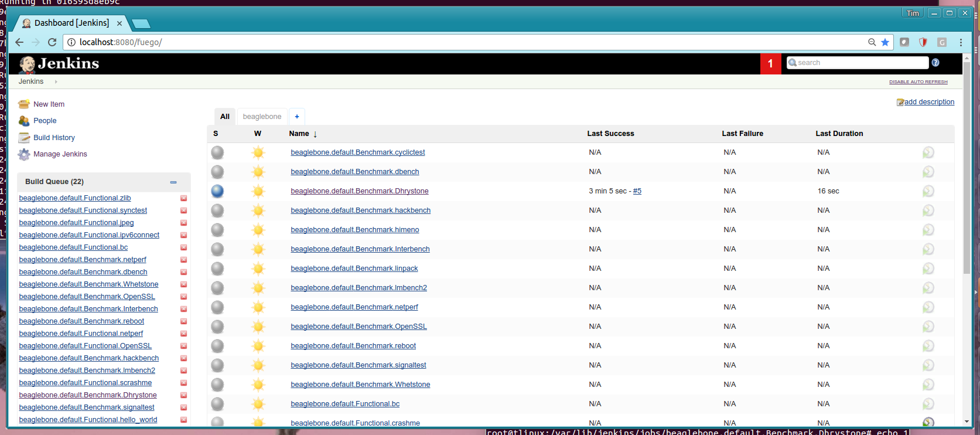Click weather sun icon for Benchmark.cyclictest
This screenshot has width=980, height=435.
point(258,152)
